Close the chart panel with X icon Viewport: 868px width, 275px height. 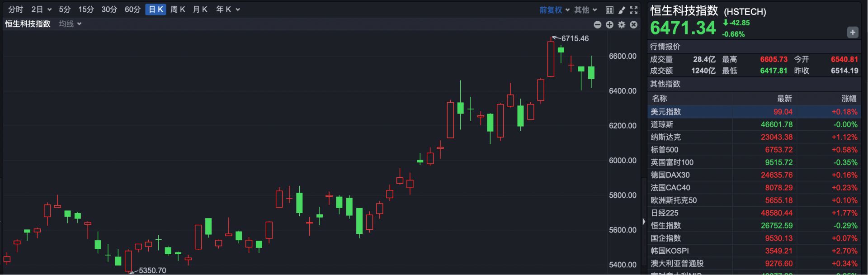pyautogui.click(x=634, y=25)
